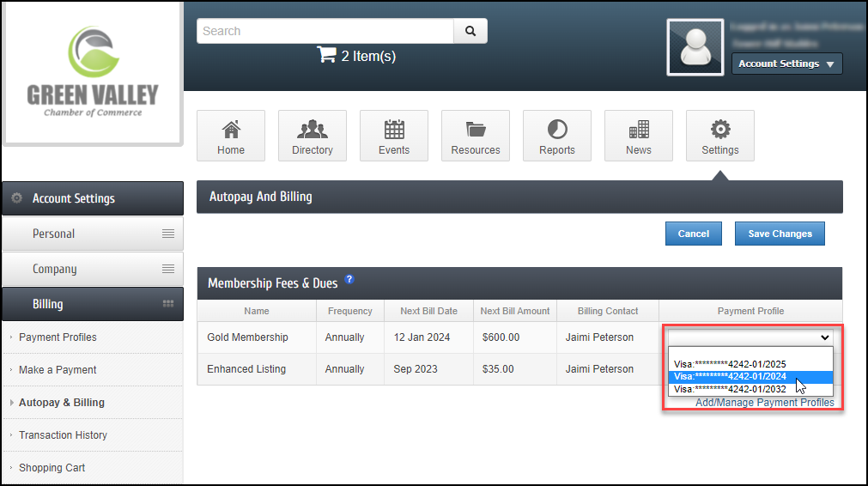
Task: Click inside the Search text field
Action: pos(325,31)
